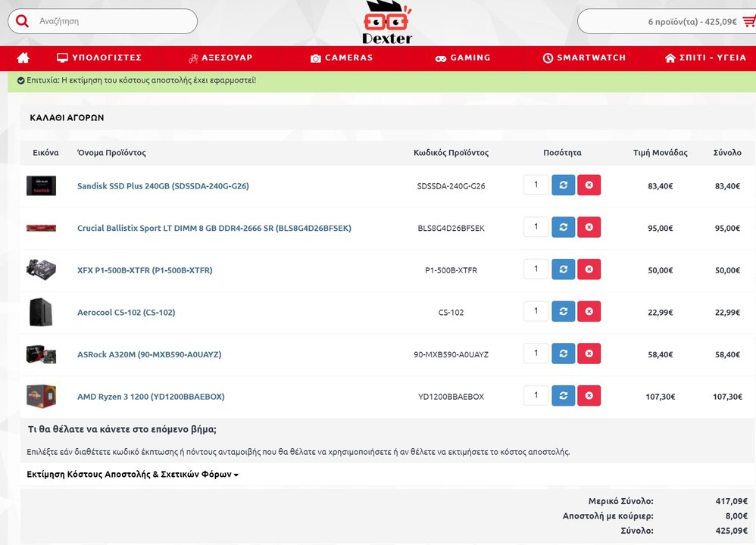Open the cart summary showing 6 προϊόν(τα) - 425,09€
This screenshot has height=545, width=756.
[x=667, y=21]
